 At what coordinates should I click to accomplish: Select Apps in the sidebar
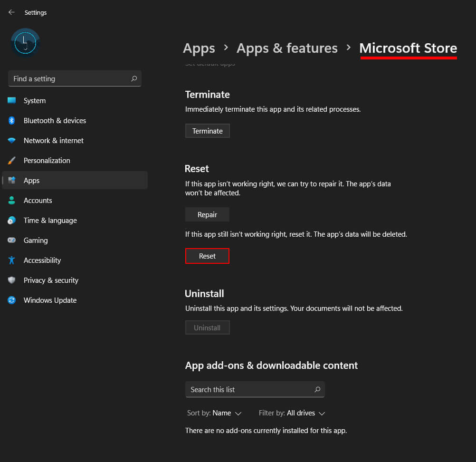[x=75, y=181]
